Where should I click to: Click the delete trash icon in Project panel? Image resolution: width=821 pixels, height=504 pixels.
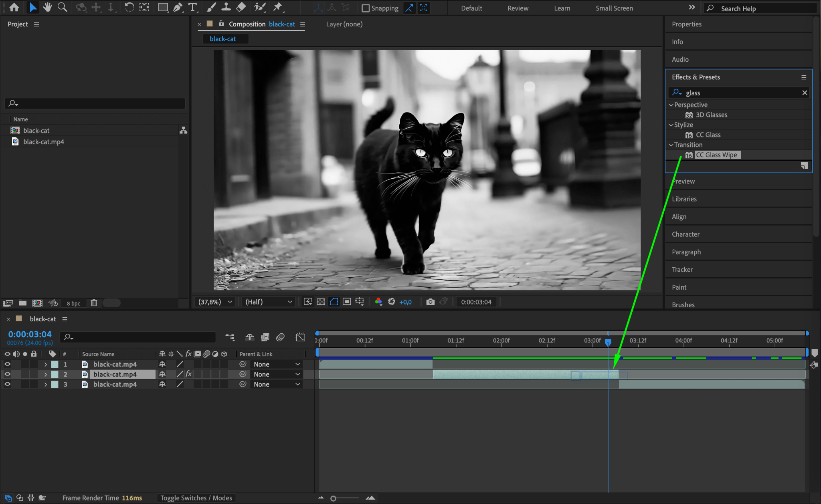pyautogui.click(x=94, y=303)
